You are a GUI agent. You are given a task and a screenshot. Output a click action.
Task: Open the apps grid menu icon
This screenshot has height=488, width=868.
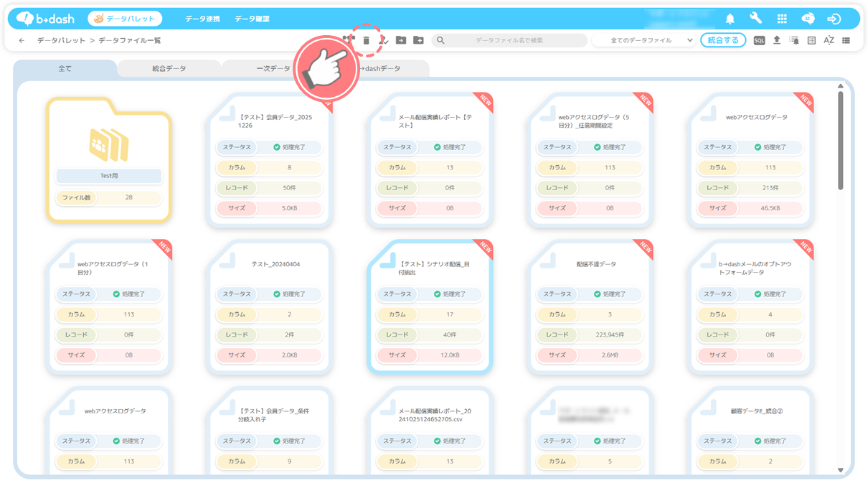tap(782, 19)
